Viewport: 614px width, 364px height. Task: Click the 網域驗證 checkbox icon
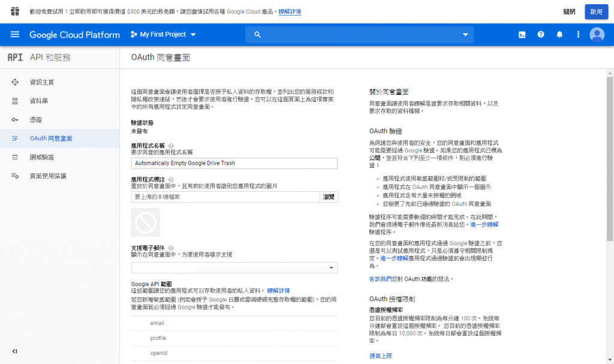point(15,157)
